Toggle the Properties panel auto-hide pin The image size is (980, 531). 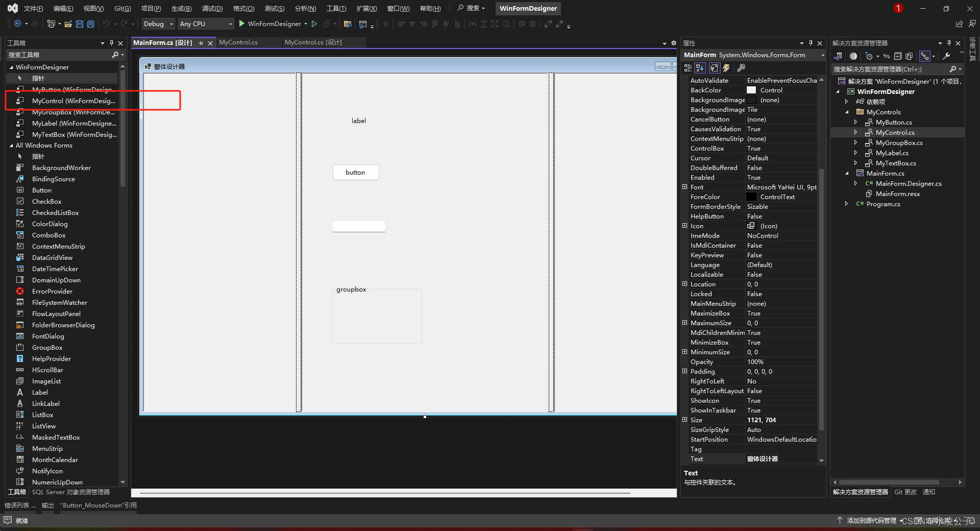811,43
